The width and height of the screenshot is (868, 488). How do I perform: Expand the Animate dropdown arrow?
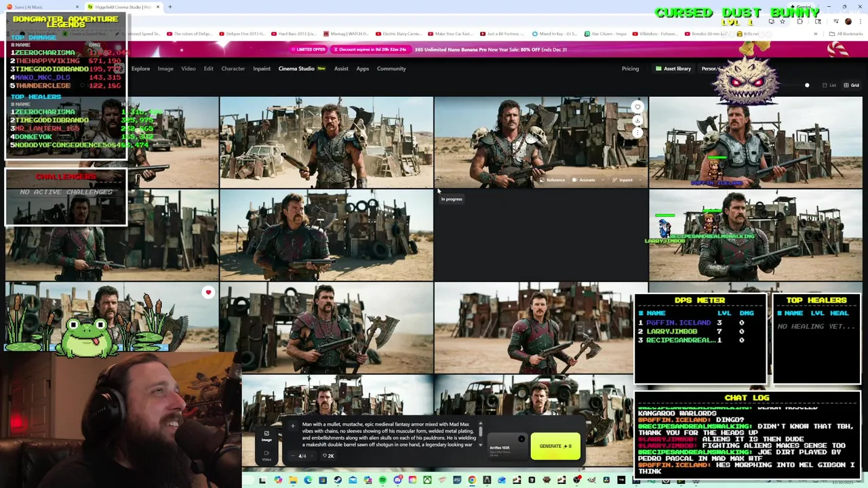pyautogui.click(x=603, y=180)
